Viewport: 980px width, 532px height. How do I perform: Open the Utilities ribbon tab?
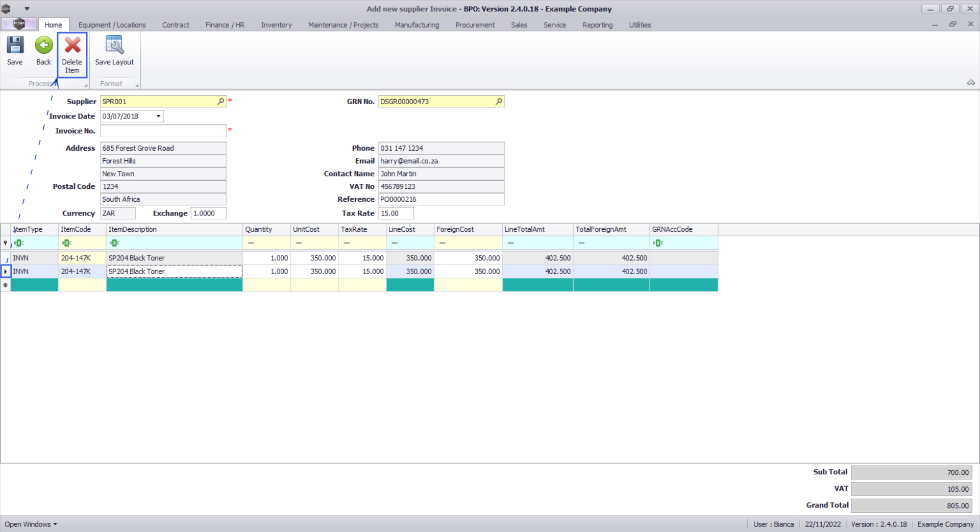click(640, 25)
